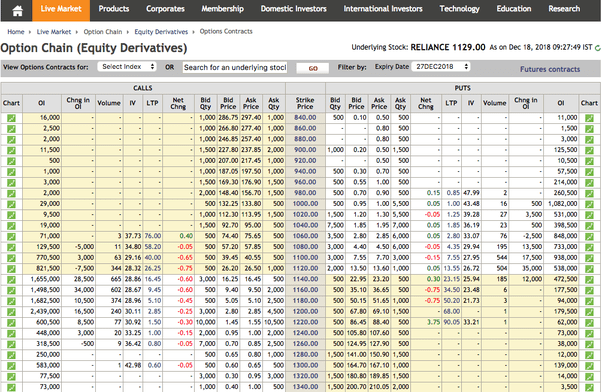Viewport: 602px width, 392px height.
Task: Open calls chart for strike 1040.00
Action: [x=11, y=225]
